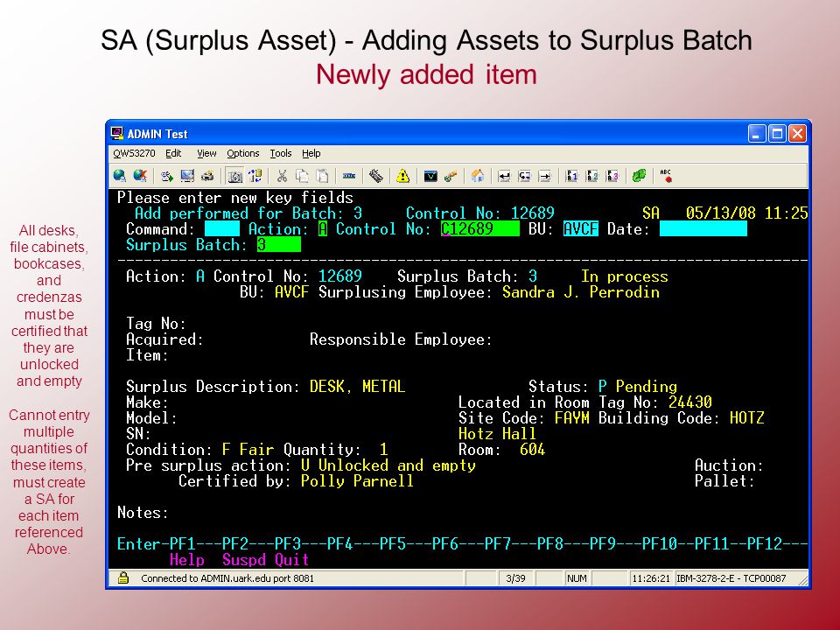Open the Edit menu
840x630 pixels.
pyautogui.click(x=173, y=153)
